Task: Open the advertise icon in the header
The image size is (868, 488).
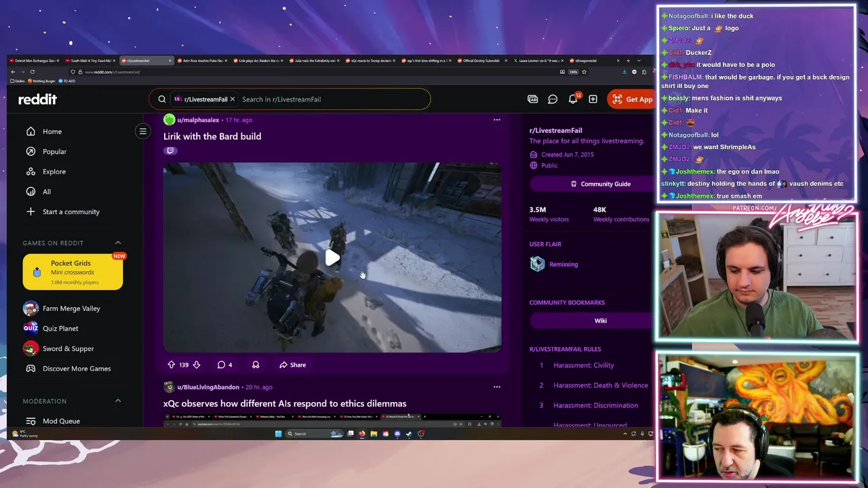Action: click(x=533, y=99)
